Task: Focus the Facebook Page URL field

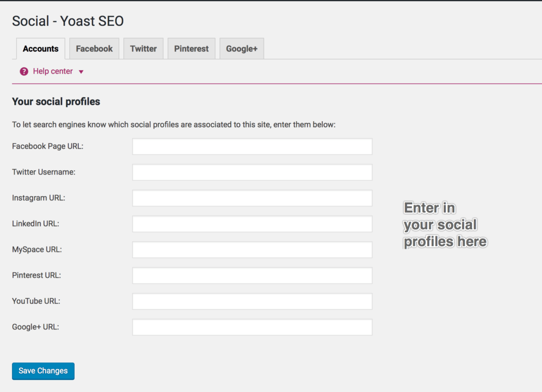Action: 252,147
